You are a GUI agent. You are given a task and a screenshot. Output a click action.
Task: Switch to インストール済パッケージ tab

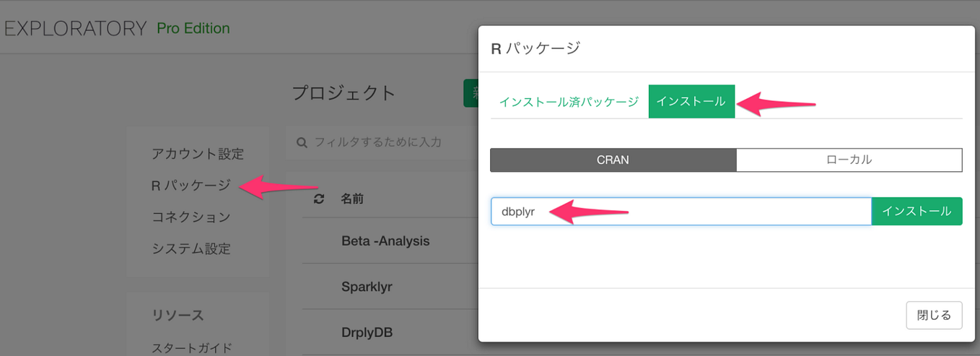tap(569, 101)
